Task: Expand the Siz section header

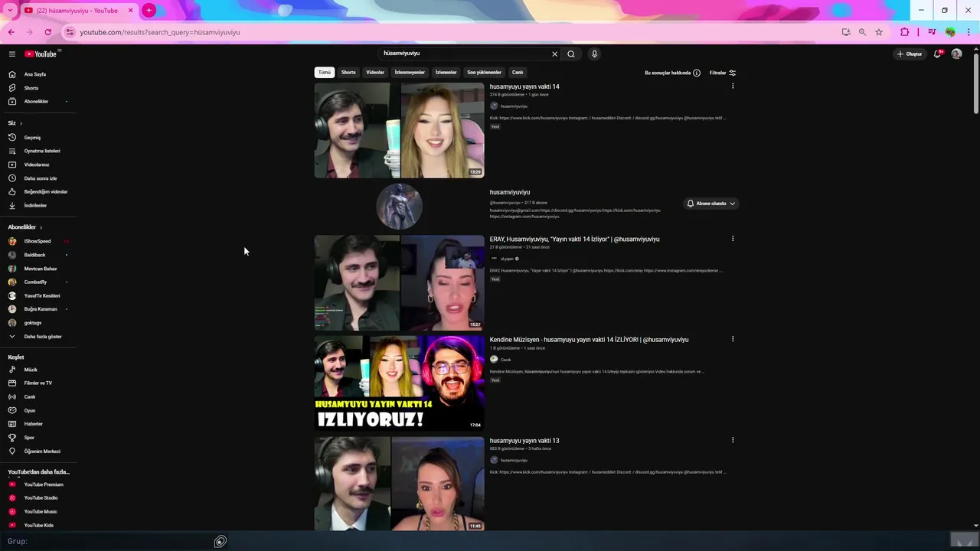Action: click(15, 122)
